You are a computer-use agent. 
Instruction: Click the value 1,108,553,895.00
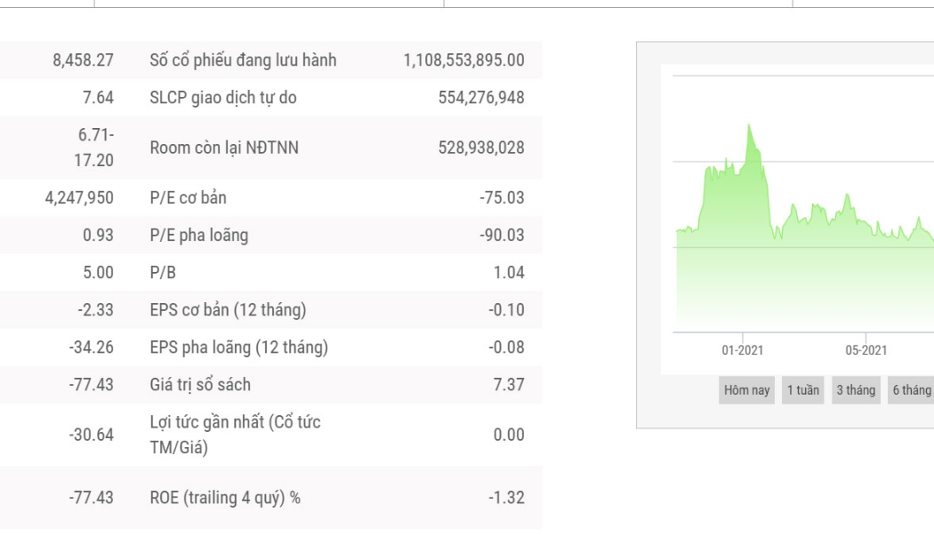[464, 60]
